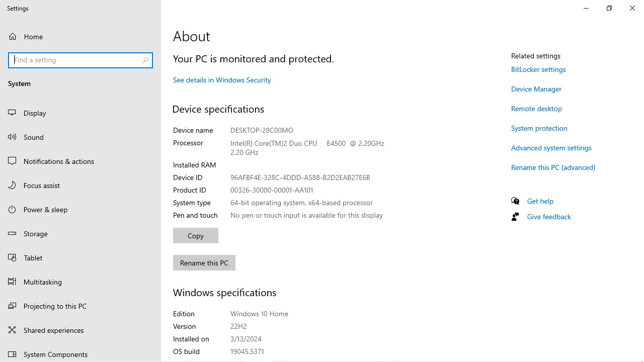Click installed on date 3/13/2024
The image size is (644, 362).
(246, 339)
